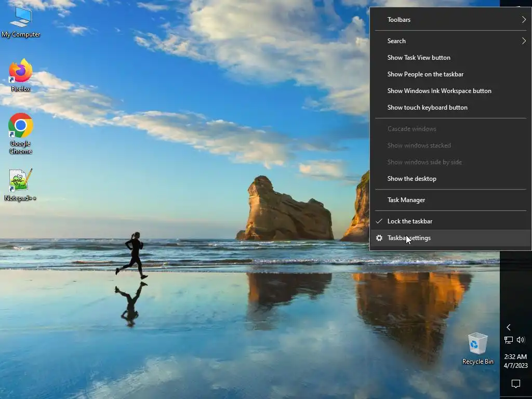This screenshot has height=399, width=532.
Task: Click the gear icon beside Taskbar settings
Action: point(379,238)
